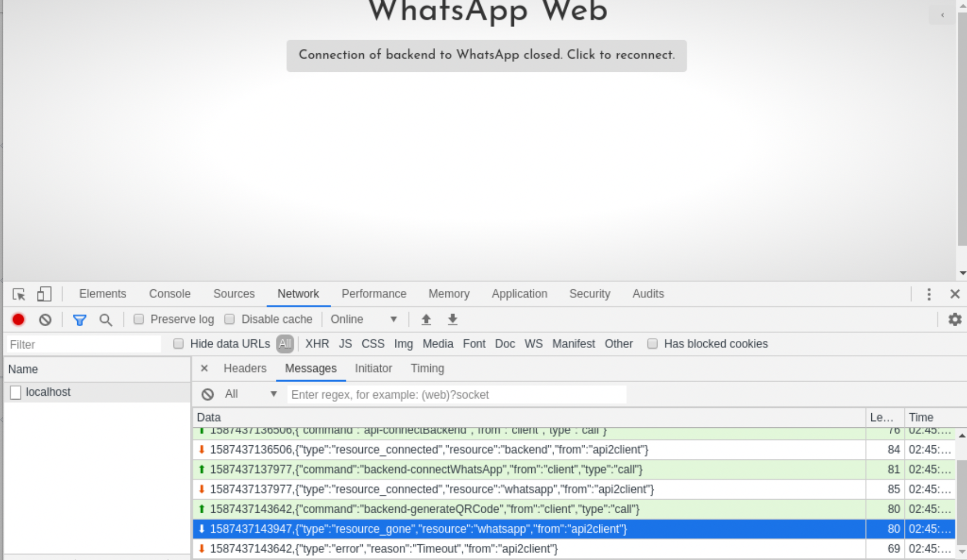967x560 pixels.
Task: Export HAR file with download arrow icon
Action: pyautogui.click(x=452, y=320)
